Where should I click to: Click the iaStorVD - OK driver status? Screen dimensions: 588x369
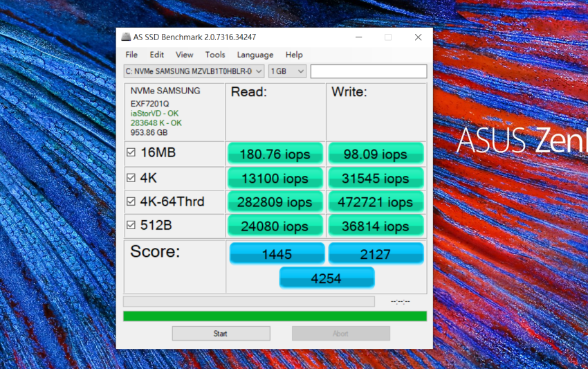(154, 114)
